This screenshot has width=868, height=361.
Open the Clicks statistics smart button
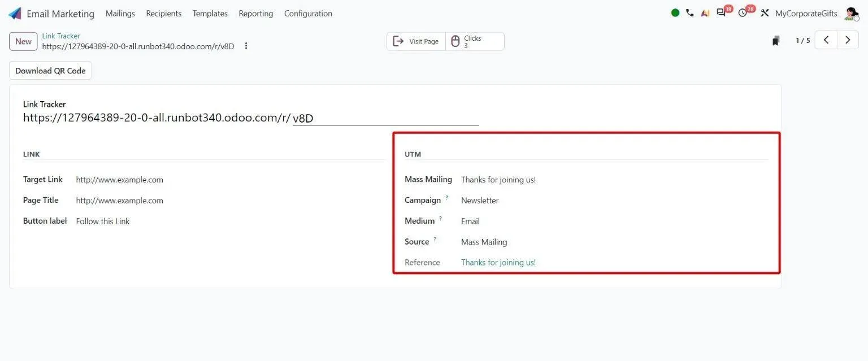(x=475, y=41)
